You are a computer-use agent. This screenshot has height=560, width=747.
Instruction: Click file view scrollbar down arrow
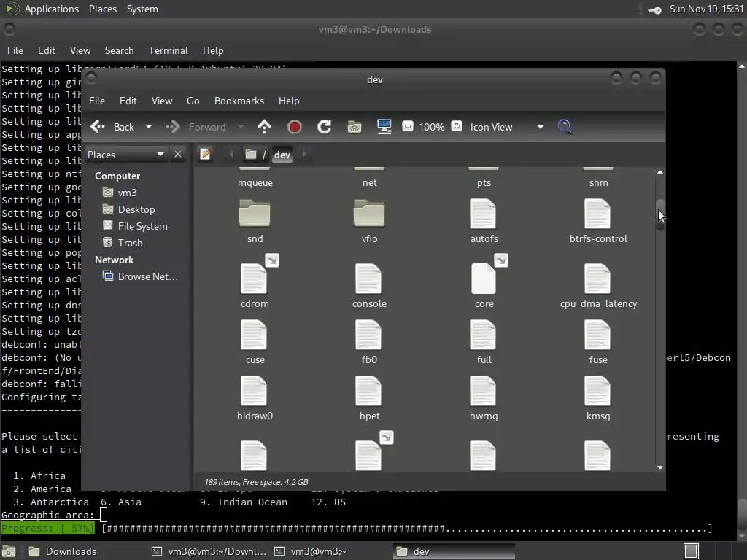click(x=659, y=467)
